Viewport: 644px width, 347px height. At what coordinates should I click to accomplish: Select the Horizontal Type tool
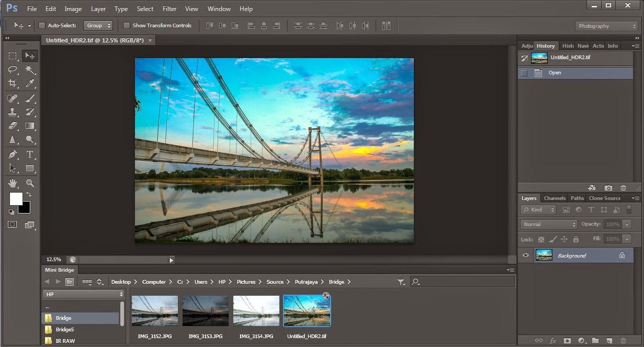tap(30, 154)
